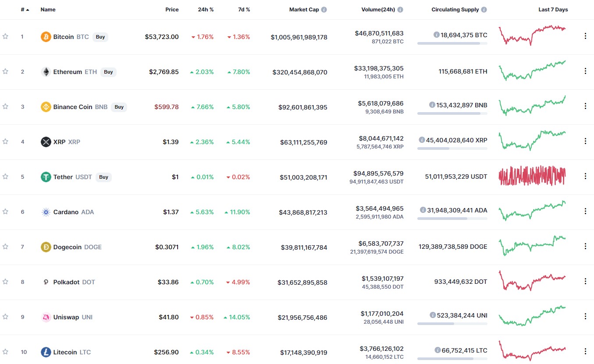
Task: Toggle the watchlist star for Bitcoin
Action: pos(5,37)
